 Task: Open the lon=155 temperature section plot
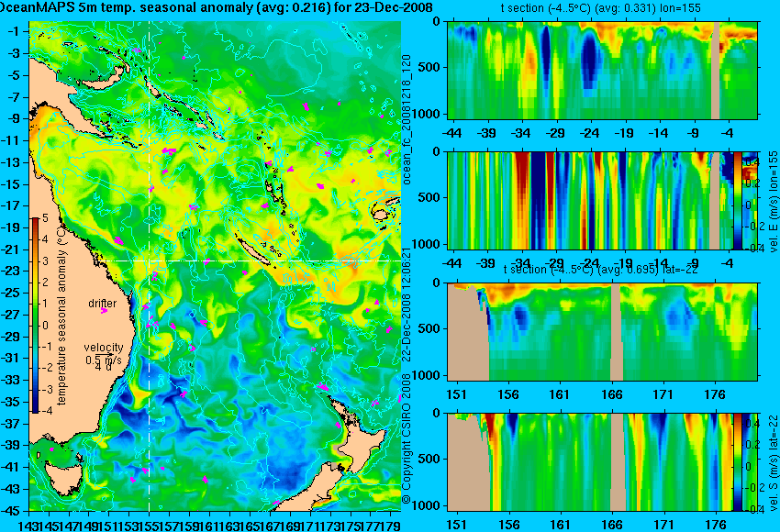(603, 70)
